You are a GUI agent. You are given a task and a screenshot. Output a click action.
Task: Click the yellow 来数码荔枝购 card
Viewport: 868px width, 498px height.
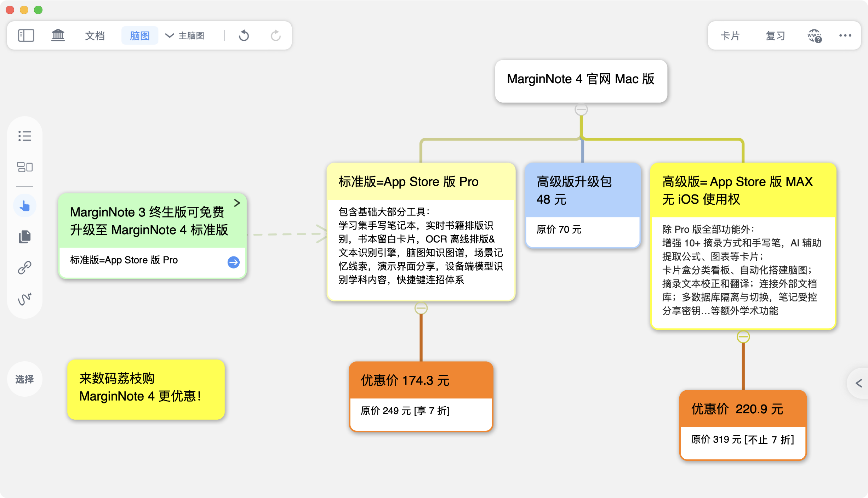point(146,390)
